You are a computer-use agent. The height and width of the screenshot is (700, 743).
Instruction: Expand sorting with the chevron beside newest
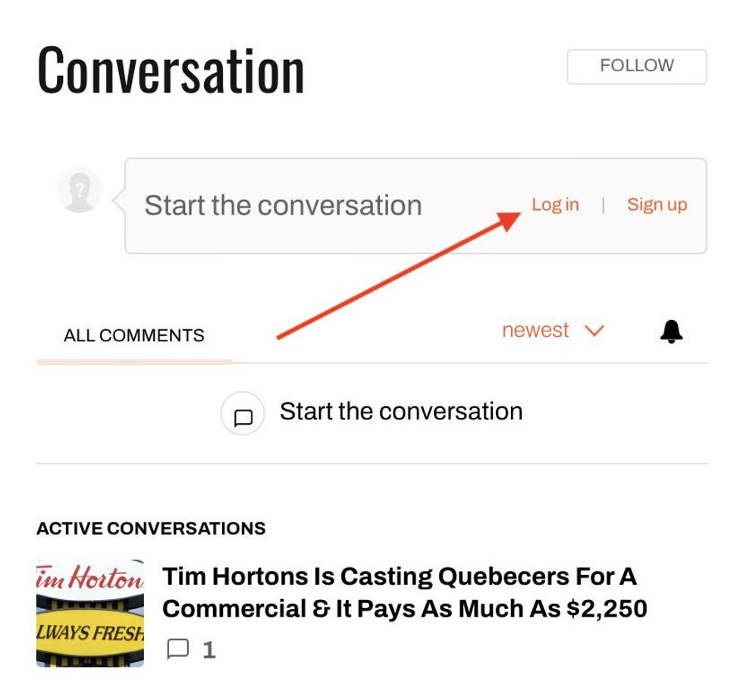click(x=594, y=331)
